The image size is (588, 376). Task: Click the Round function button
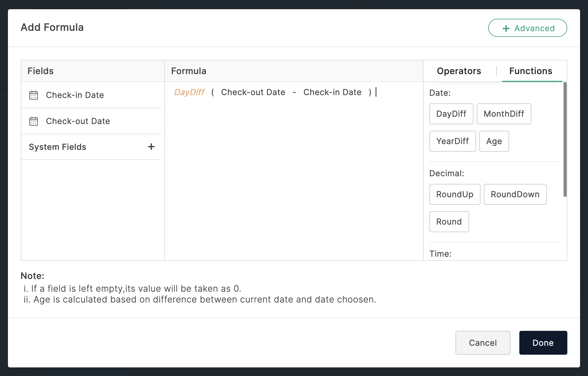[449, 222]
